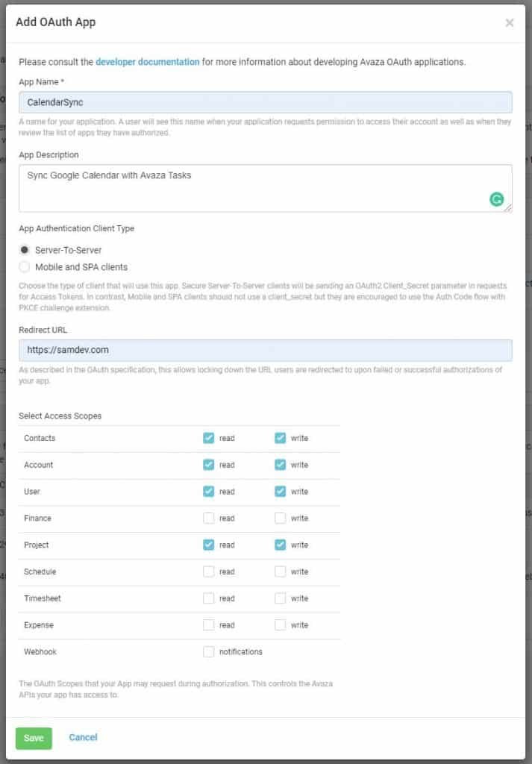The height and width of the screenshot is (764, 532).
Task: Click the green Save button
Action: pyautogui.click(x=34, y=738)
